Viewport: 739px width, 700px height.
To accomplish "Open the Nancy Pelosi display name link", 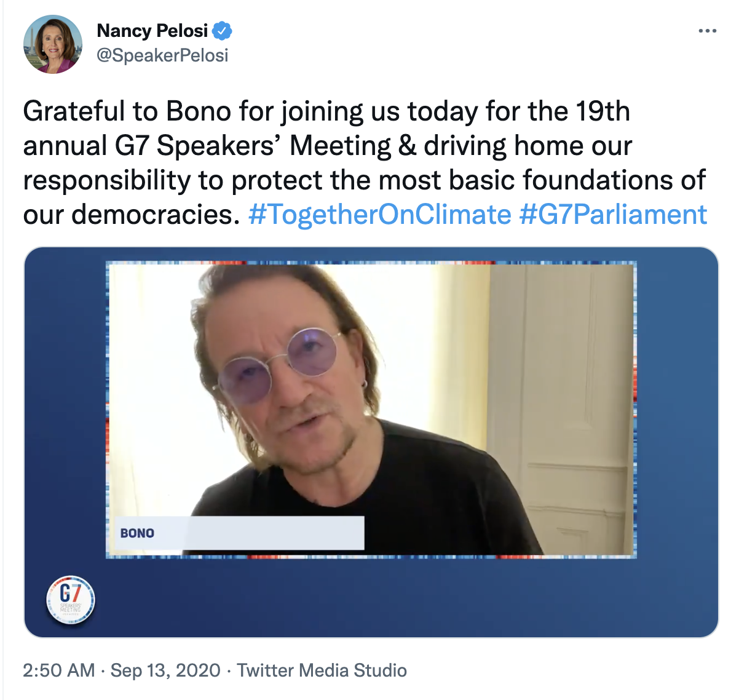I will (152, 30).
